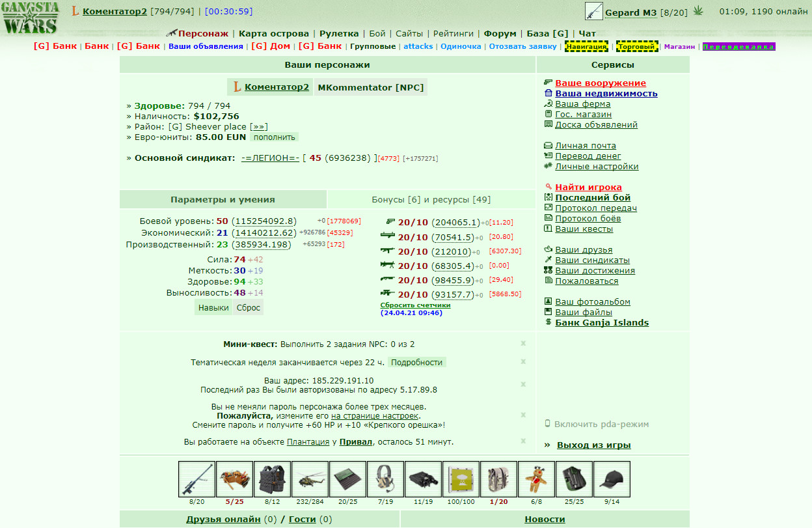Open the yellow explosion sign item 100/100
The image size is (812, 528).
[x=461, y=479]
